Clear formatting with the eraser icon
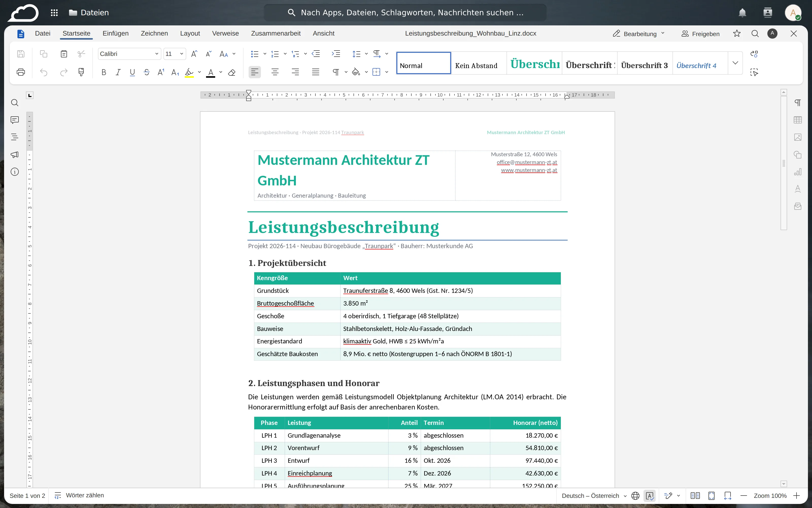This screenshot has height=508, width=812. pyautogui.click(x=231, y=72)
